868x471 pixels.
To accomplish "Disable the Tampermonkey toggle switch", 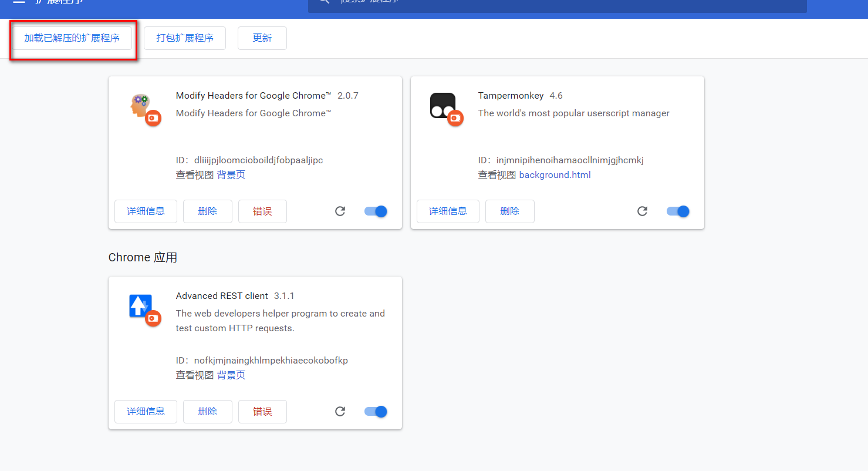I will 678,211.
